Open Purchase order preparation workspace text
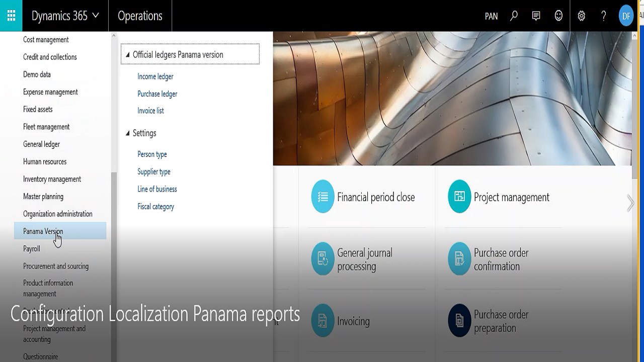The width and height of the screenshot is (644, 362). (501, 321)
